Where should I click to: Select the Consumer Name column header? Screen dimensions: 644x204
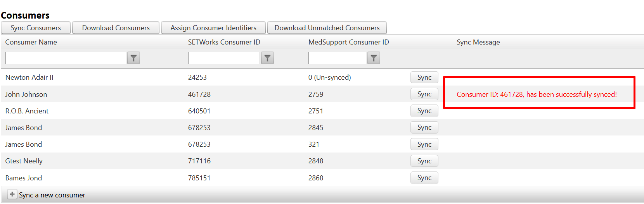(x=31, y=42)
